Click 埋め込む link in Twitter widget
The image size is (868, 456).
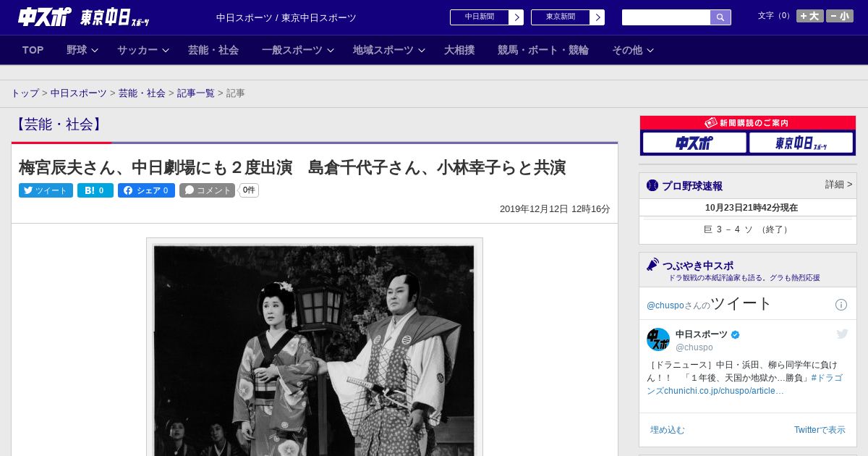point(668,430)
